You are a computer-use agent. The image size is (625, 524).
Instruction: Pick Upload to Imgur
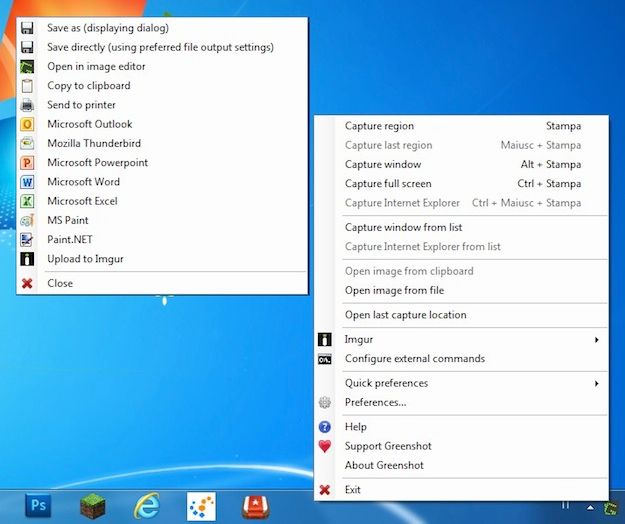[85, 259]
